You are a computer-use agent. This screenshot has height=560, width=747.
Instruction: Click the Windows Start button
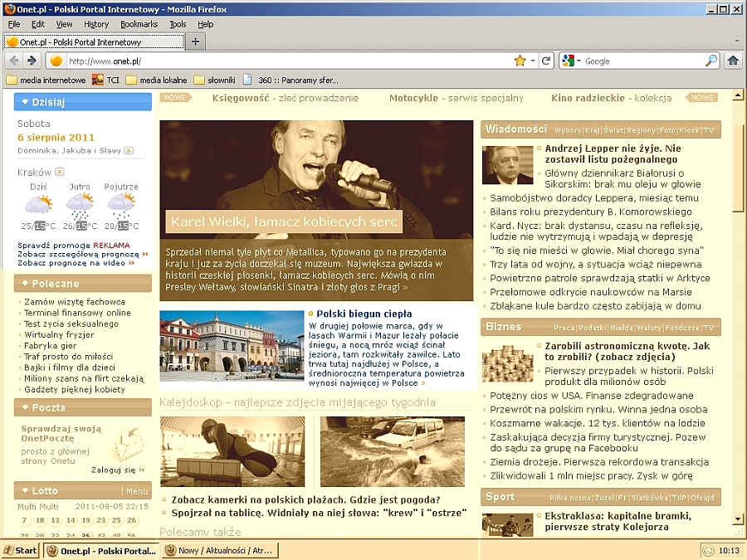click(x=21, y=551)
